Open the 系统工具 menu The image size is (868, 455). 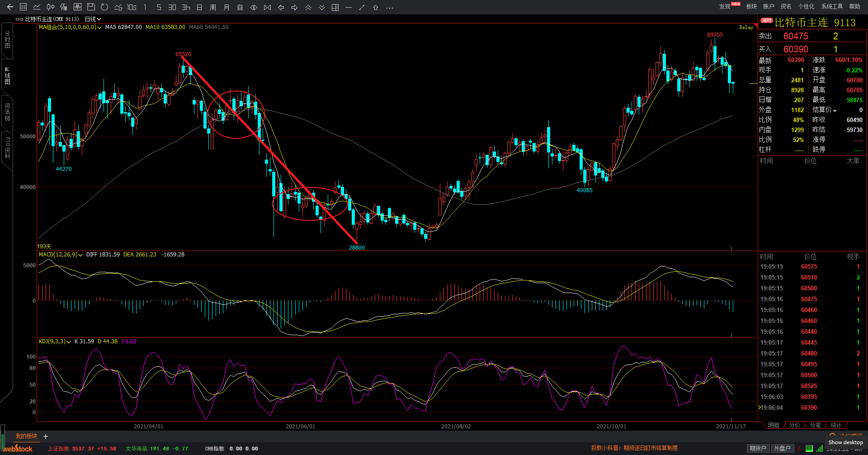click(x=832, y=6)
